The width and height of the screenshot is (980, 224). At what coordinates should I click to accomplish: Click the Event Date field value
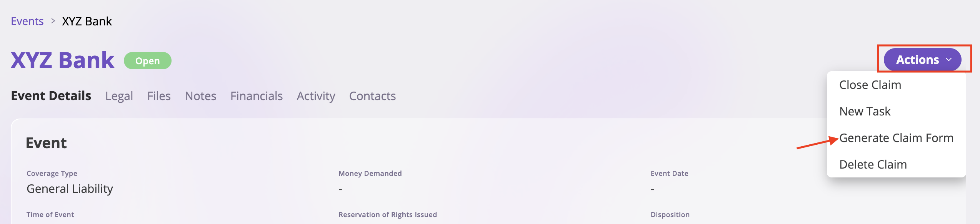pos(652,189)
